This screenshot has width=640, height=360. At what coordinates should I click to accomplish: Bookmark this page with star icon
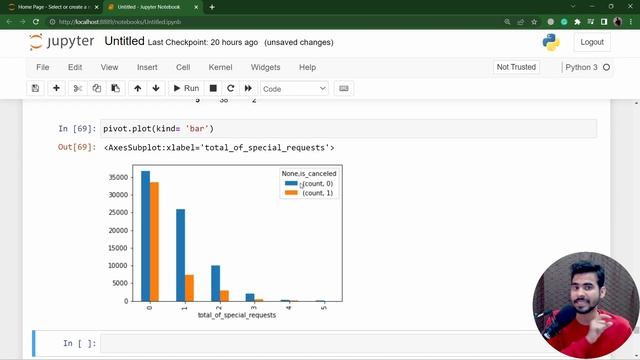coord(534,22)
